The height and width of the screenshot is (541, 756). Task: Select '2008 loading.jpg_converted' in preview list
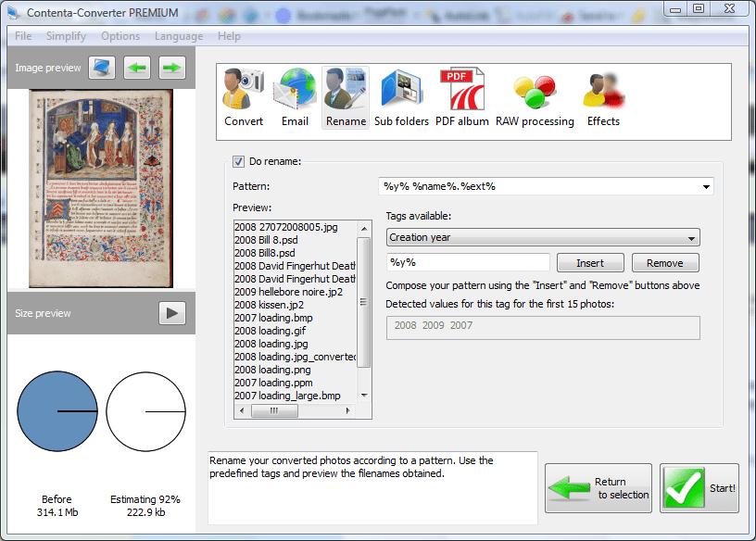tap(295, 357)
